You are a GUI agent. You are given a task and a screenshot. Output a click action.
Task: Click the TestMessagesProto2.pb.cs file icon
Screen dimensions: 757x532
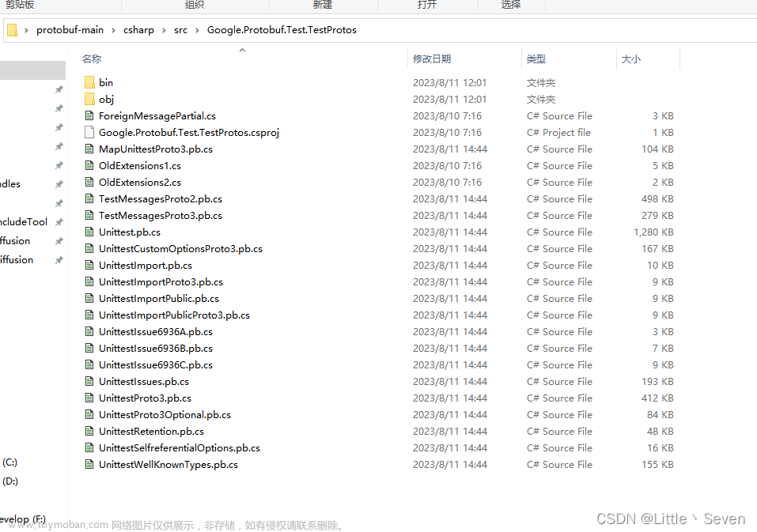[89, 198]
